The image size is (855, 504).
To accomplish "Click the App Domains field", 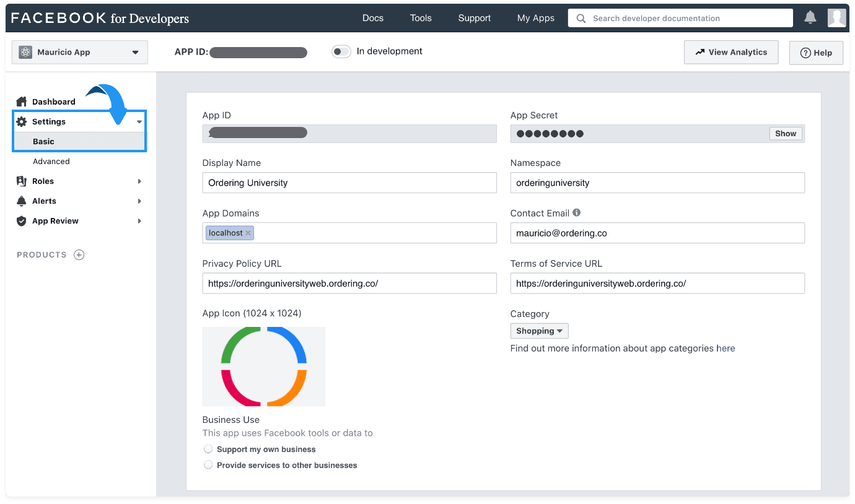I will point(349,233).
